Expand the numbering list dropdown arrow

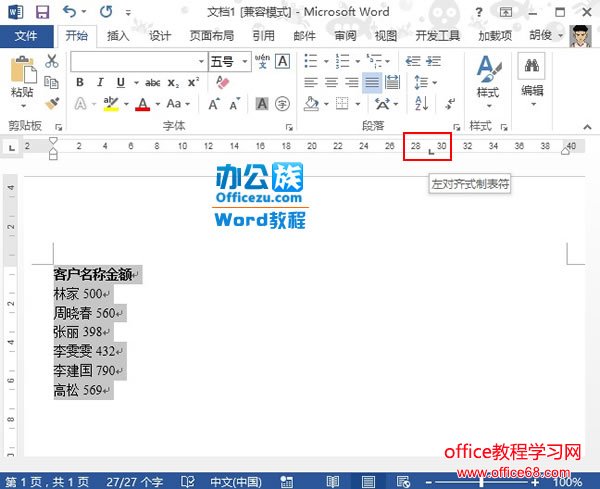(357, 61)
